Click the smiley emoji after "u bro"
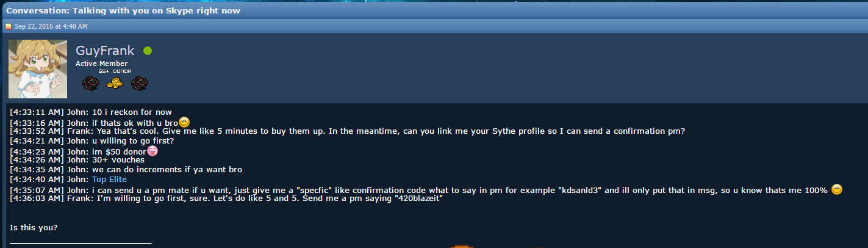Viewport: 868px width, 248px height. pos(184,122)
